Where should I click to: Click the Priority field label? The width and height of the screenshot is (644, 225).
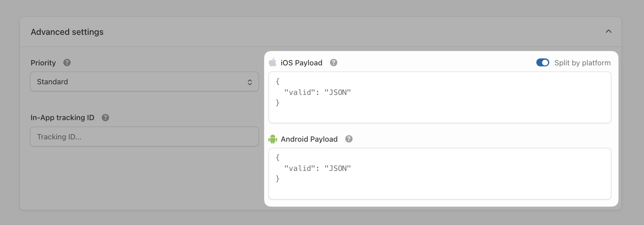(43, 63)
